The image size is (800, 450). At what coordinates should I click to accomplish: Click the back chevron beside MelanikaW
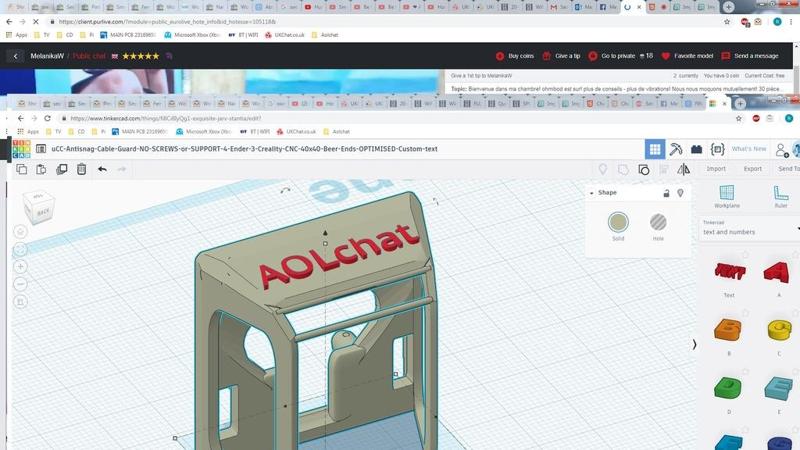click(15, 56)
